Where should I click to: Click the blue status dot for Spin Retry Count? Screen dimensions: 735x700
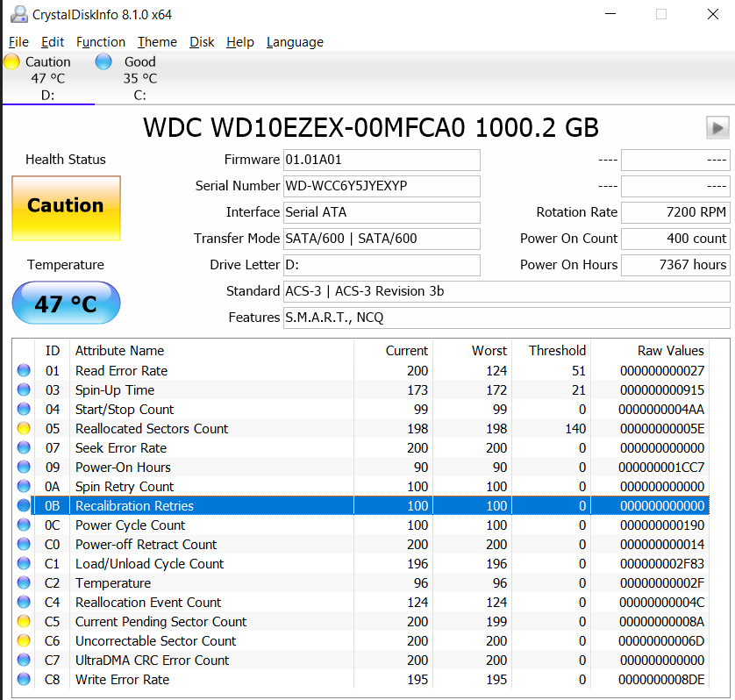pos(24,486)
